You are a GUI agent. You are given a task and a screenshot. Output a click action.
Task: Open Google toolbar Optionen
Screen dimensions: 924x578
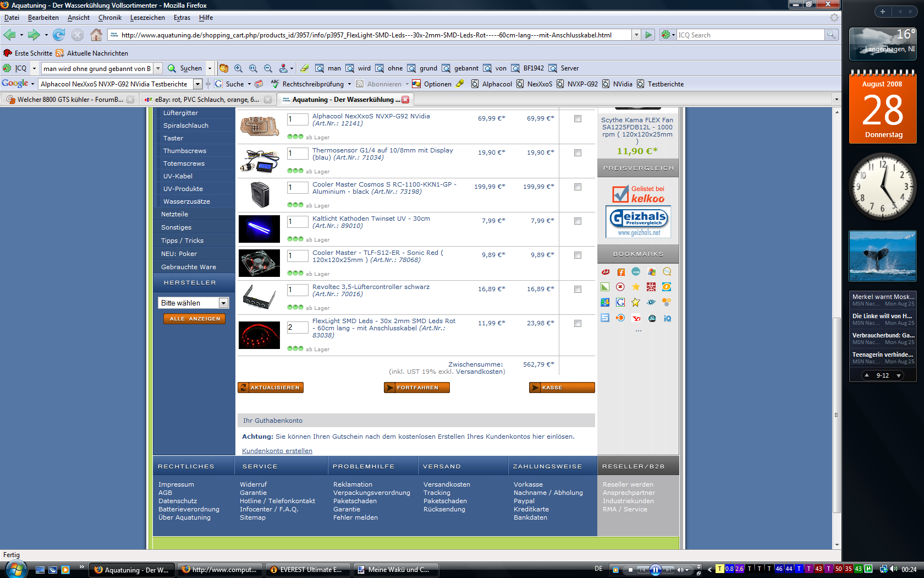432,84
